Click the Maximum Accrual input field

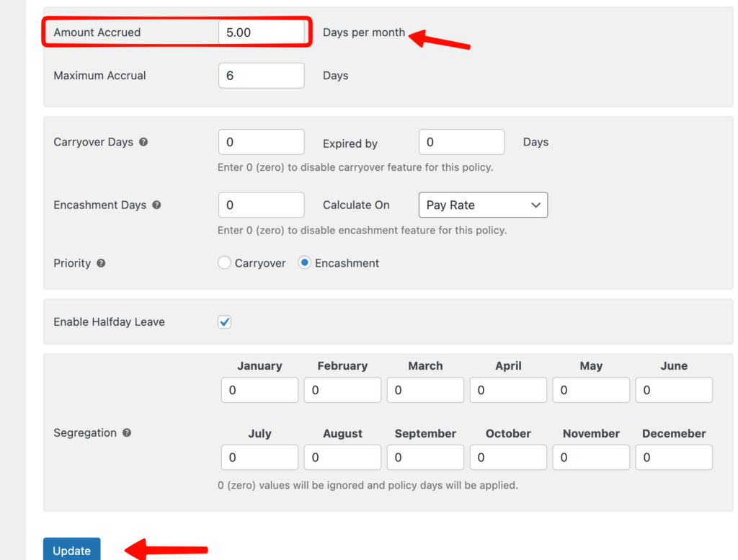(261, 76)
